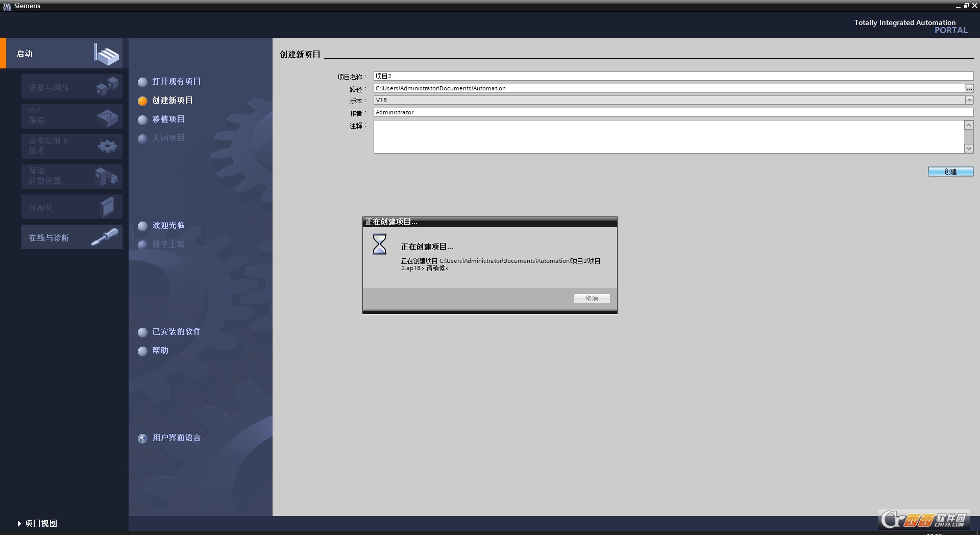Open 新手上路 first steps

coord(168,244)
